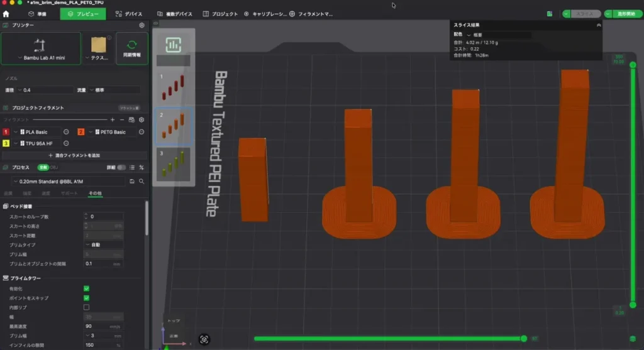Image resolution: width=644 pixels, height=350 pixels.
Task: Select the Global process mode toggle
Action: [43, 167]
